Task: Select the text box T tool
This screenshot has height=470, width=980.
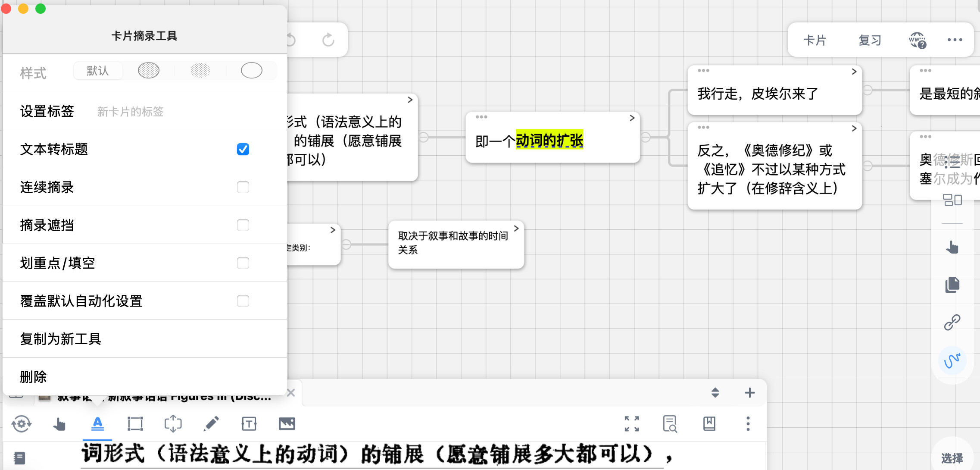Action: coord(249,424)
